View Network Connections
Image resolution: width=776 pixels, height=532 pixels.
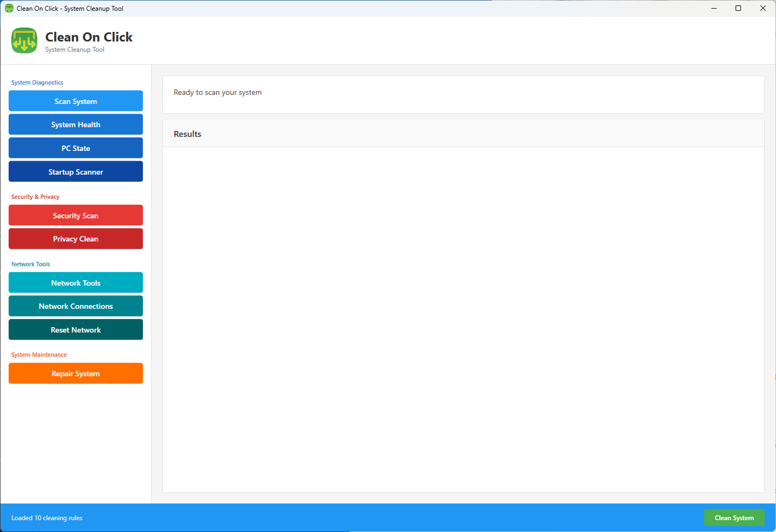pos(75,306)
